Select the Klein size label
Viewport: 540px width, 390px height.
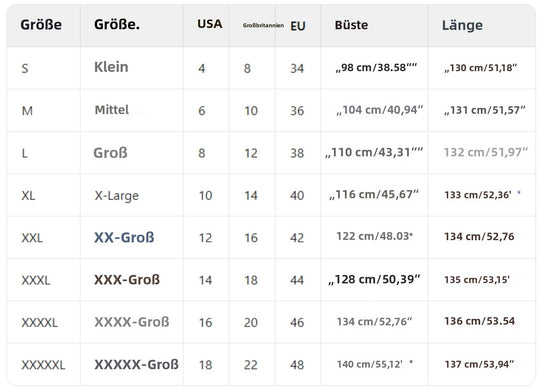click(x=111, y=67)
